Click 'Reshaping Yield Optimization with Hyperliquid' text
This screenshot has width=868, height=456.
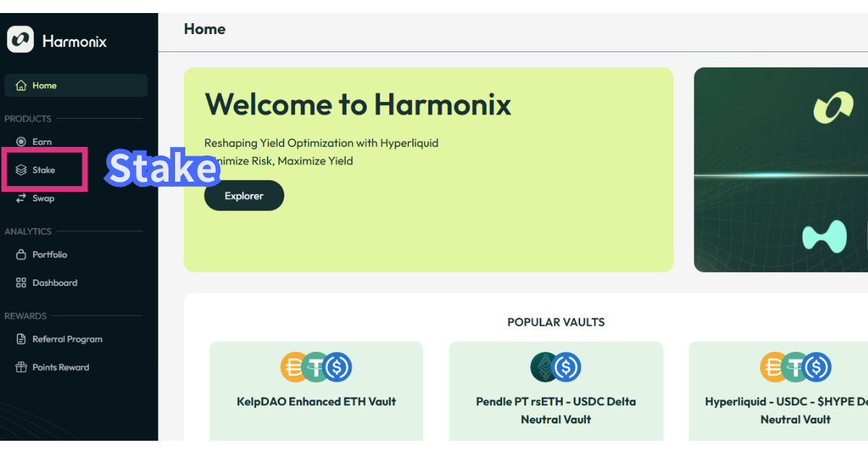321,143
